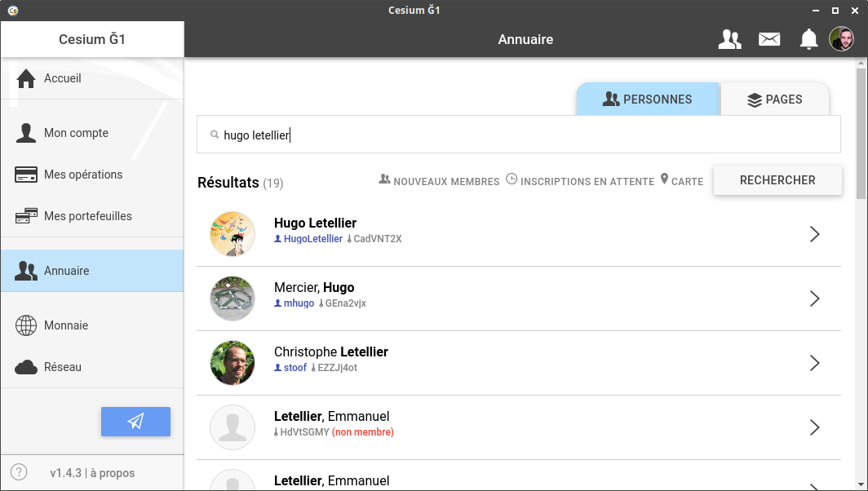
Task: Switch to the Pages tab
Action: tap(775, 99)
